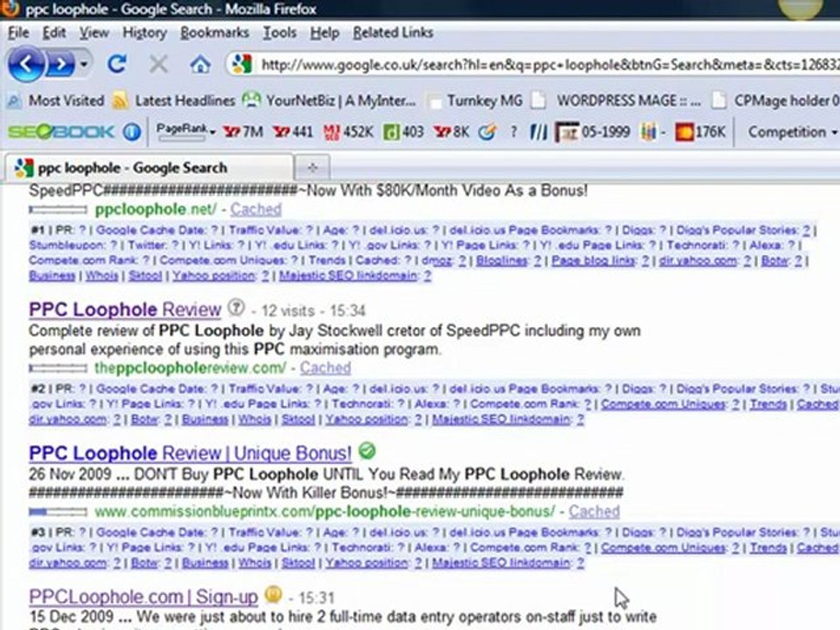Select the Majestic SEO 452K indicator

click(x=348, y=132)
